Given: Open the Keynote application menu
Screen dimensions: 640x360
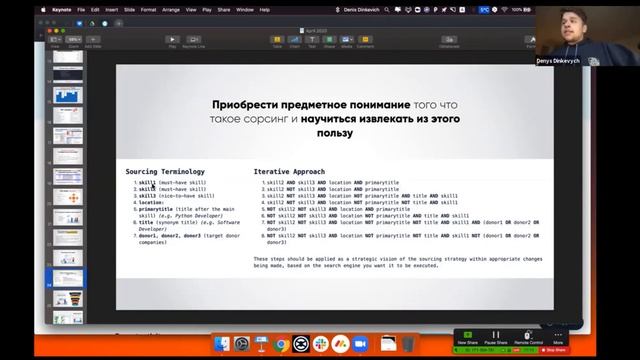Looking at the screenshot, I should (x=62, y=10).
